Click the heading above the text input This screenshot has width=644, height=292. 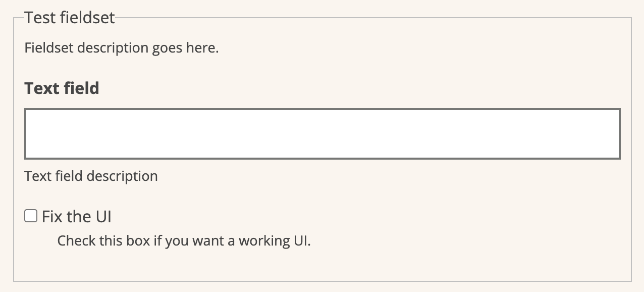pyautogui.click(x=62, y=88)
